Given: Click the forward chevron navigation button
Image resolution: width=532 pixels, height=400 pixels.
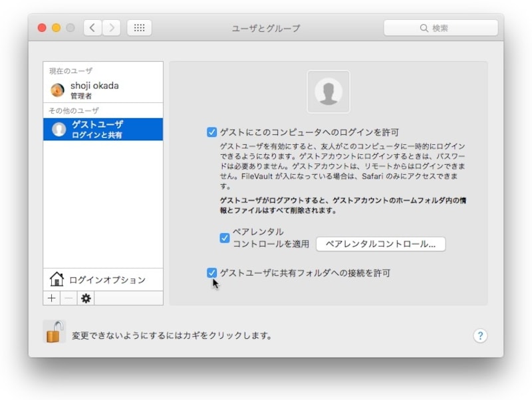Looking at the screenshot, I should click(x=111, y=28).
